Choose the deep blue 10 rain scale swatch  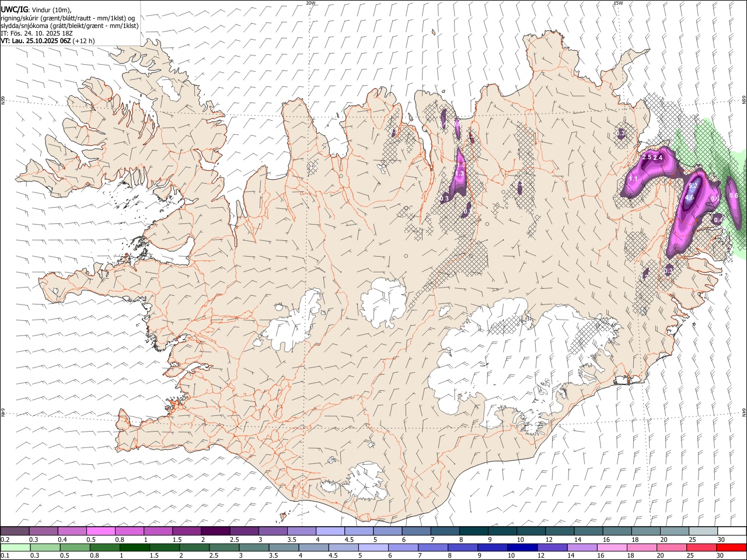click(522, 547)
